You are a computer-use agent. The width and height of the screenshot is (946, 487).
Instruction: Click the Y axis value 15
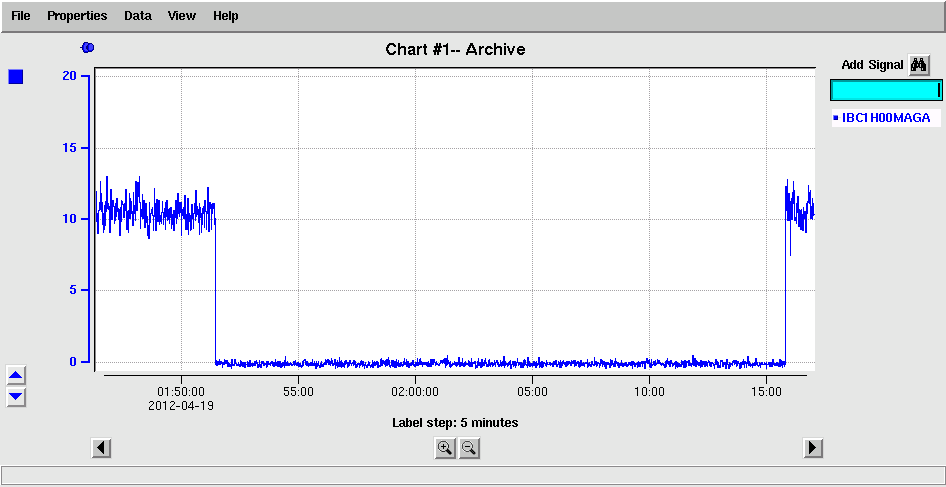click(x=69, y=148)
